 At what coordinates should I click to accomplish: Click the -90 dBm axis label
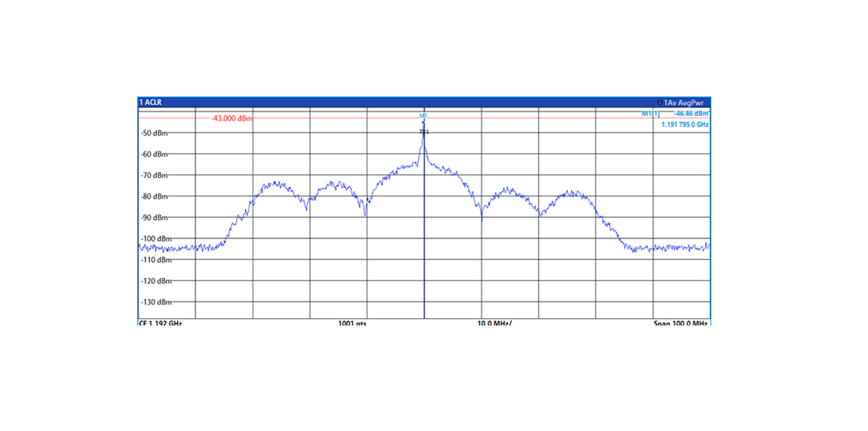(153, 218)
